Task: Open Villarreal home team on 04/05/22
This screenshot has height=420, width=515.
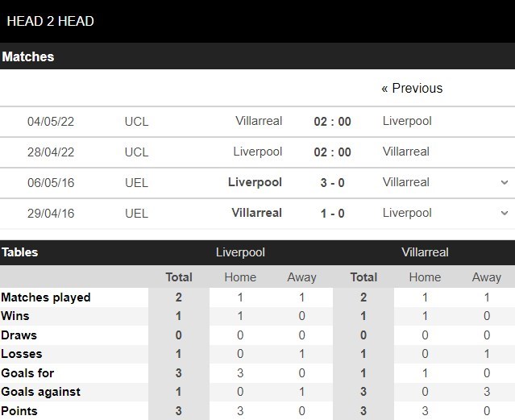Action: (259, 121)
